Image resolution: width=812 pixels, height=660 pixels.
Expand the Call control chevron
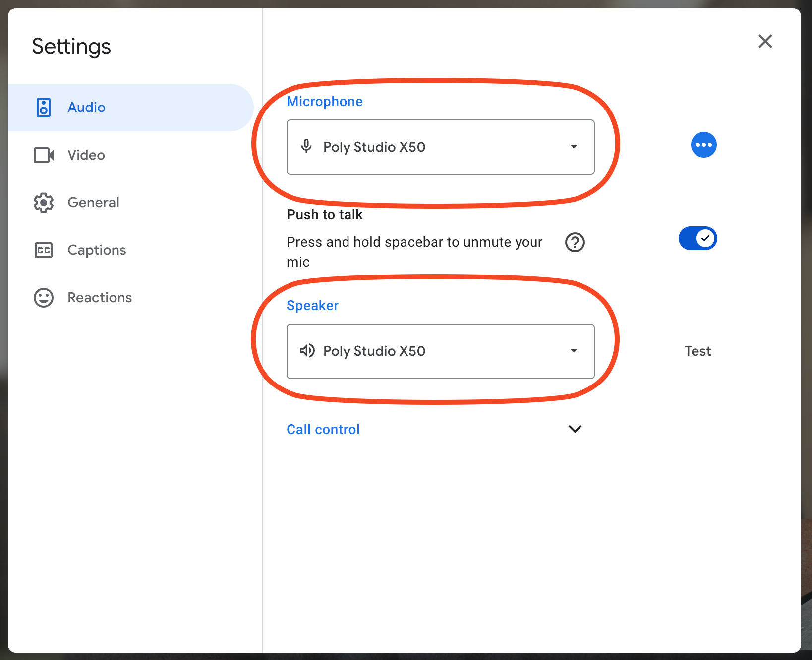click(x=575, y=429)
